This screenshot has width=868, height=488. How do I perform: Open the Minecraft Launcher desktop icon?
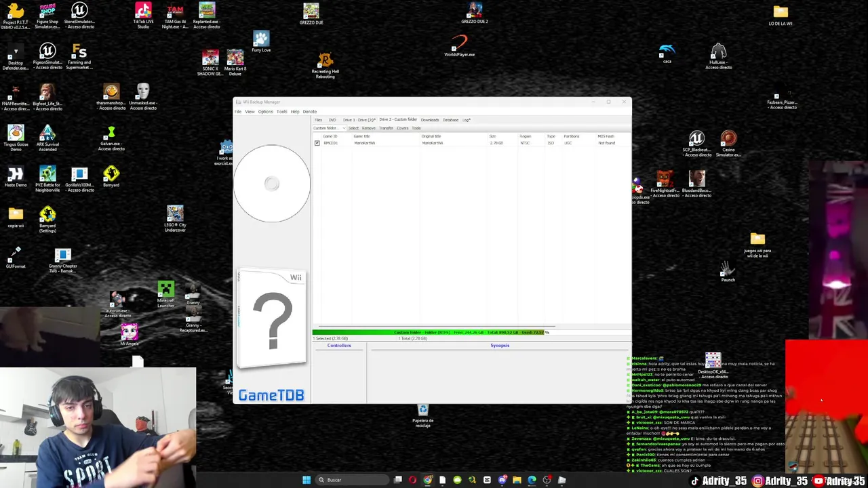166,295
